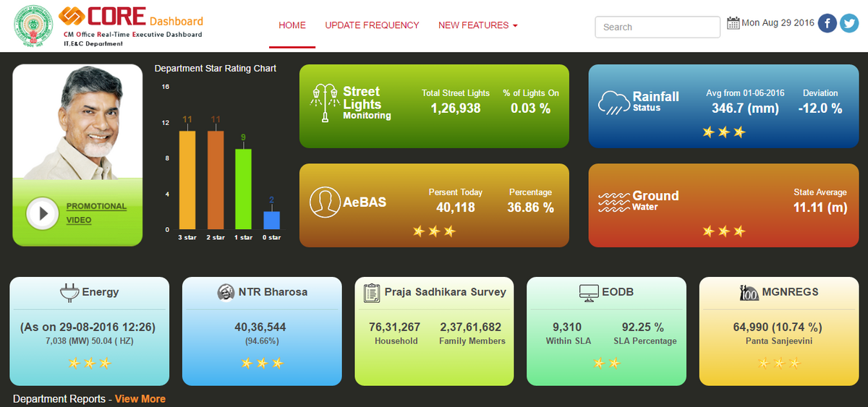
Task: Click the Praja Sadhikara Survey clipboard icon
Action: [x=372, y=293]
